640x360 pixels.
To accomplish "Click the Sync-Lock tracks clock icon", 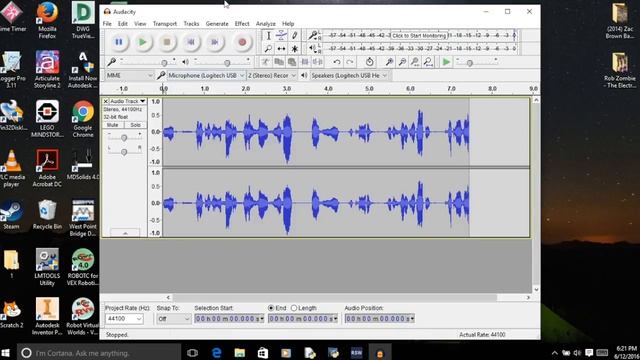I will [x=369, y=62].
